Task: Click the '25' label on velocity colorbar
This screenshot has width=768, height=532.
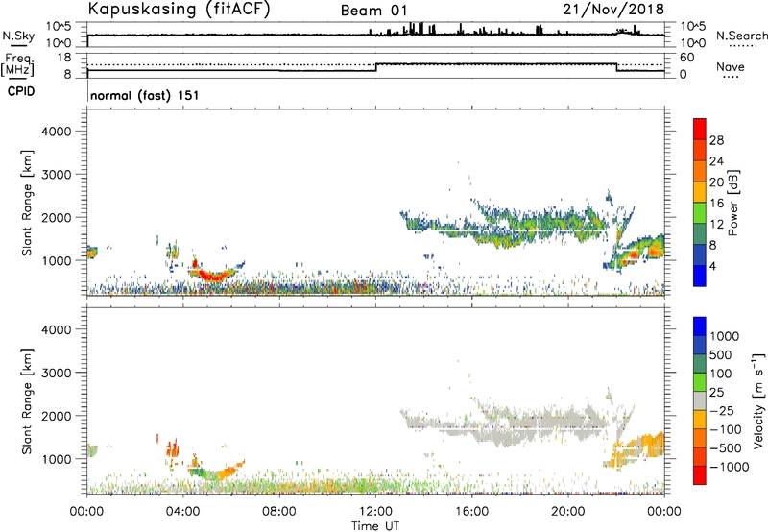Action: coord(717,393)
